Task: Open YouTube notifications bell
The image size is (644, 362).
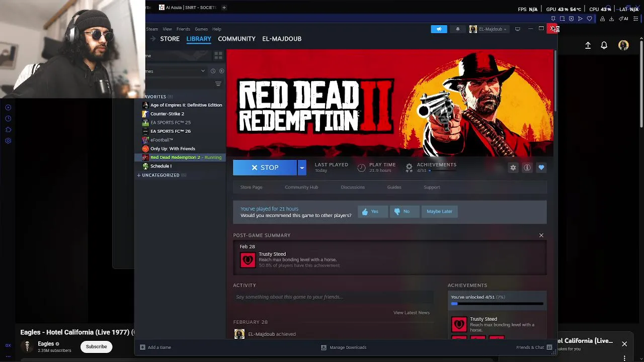Action: click(604, 46)
